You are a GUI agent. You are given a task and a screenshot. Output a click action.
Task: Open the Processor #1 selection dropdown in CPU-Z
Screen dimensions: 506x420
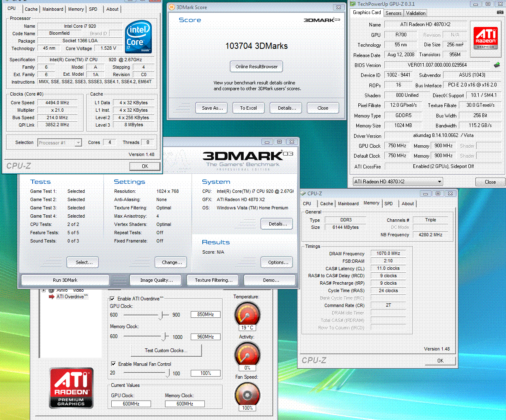78,143
